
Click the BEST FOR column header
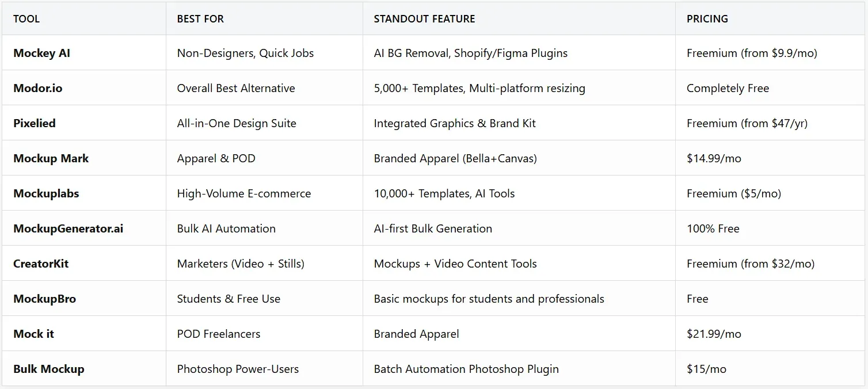click(200, 18)
